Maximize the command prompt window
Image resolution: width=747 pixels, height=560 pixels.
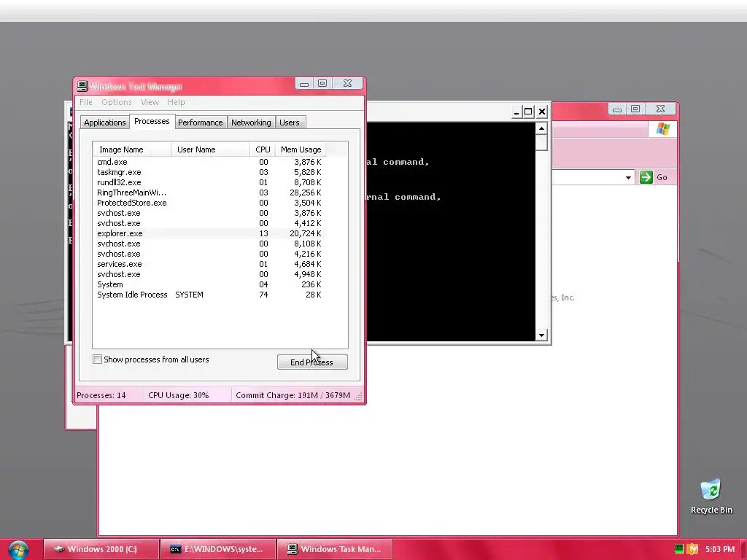[x=528, y=112]
